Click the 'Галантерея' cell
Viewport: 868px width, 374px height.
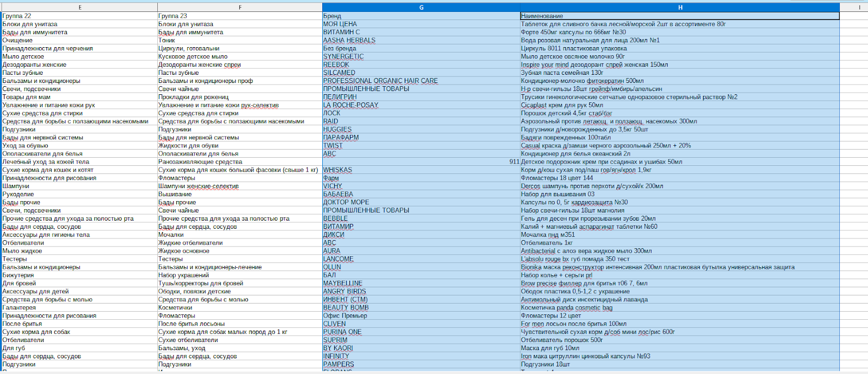tap(80, 307)
